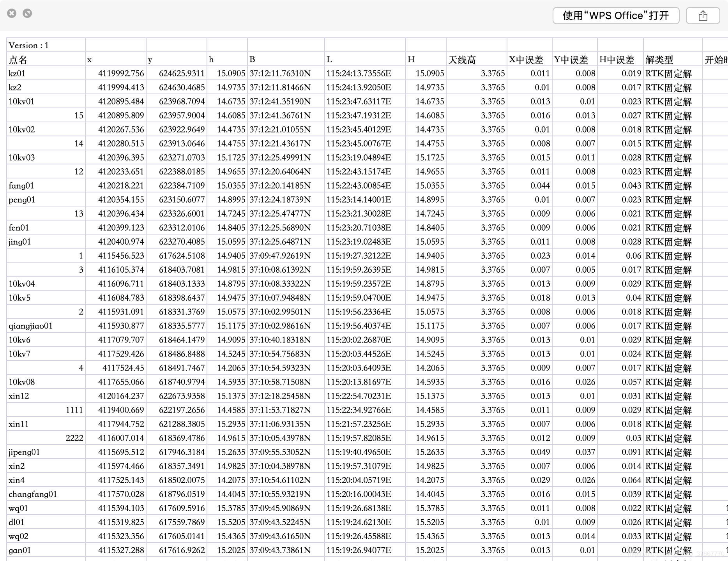This screenshot has width=728, height=561.
Task: Click the xin11 point name cell
Action: click(x=46, y=424)
